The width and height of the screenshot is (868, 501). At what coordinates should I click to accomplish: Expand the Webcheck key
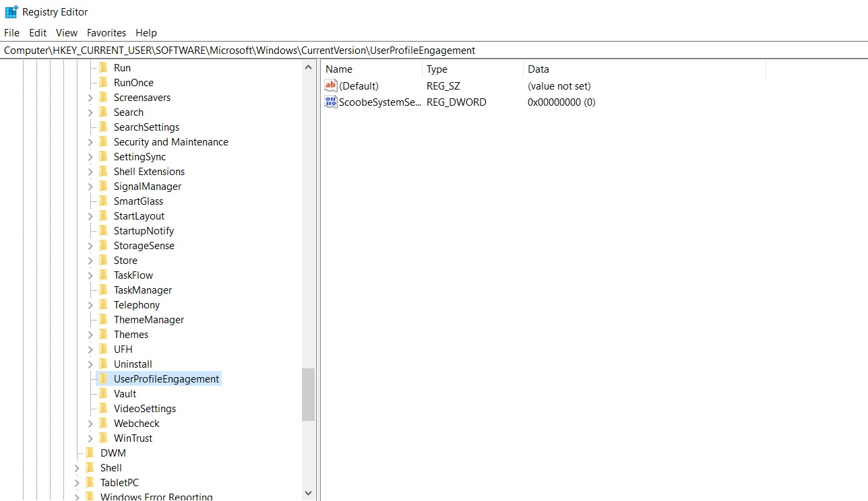(x=90, y=424)
